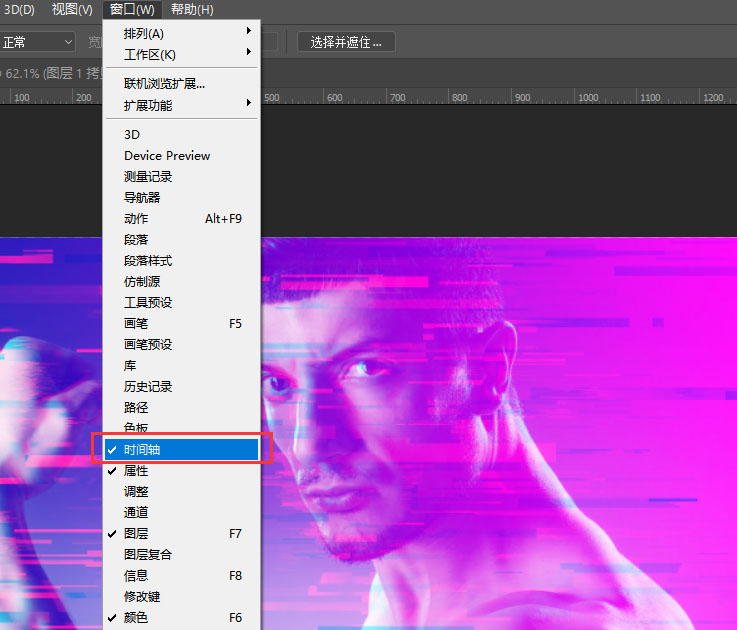Expand the 排列(A) submenu
The image size is (737, 630).
pyautogui.click(x=181, y=34)
